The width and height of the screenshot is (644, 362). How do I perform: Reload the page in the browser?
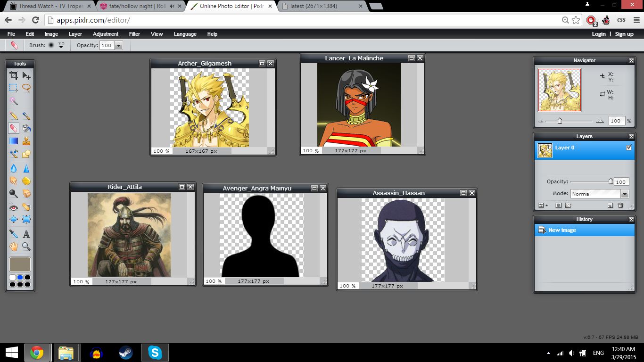[x=35, y=20]
